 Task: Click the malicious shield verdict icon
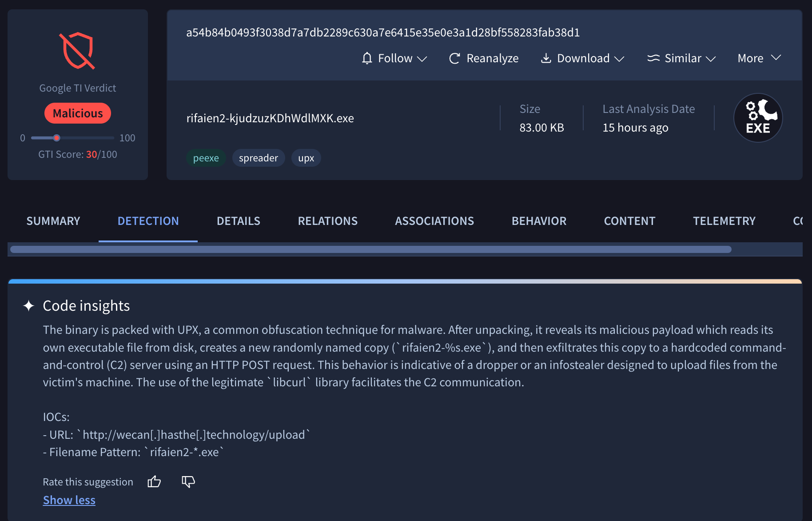tap(77, 51)
